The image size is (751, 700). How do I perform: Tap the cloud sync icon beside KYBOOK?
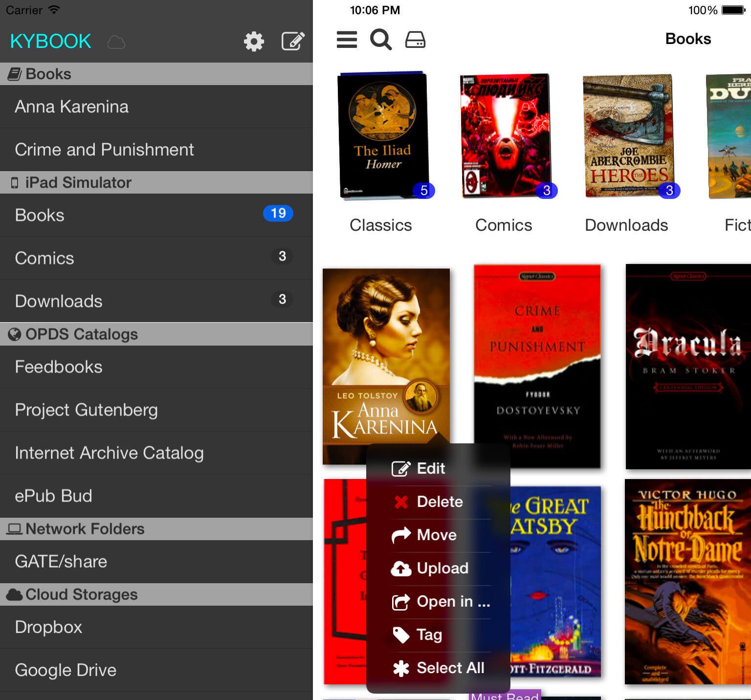[116, 43]
